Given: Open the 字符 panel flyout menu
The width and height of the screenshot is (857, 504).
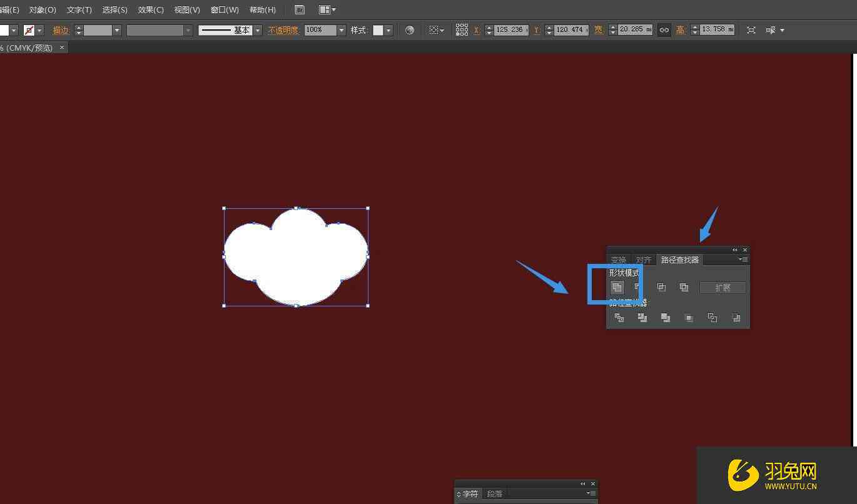Looking at the screenshot, I should 591,493.
